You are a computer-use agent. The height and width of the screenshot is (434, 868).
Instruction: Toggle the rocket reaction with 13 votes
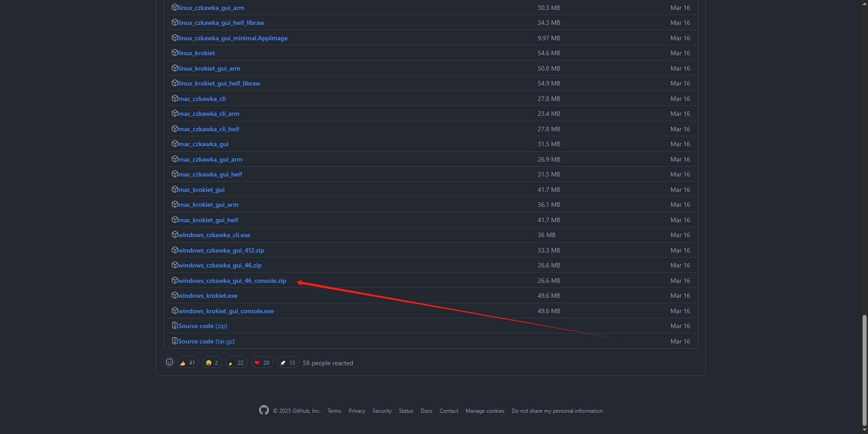pyautogui.click(x=288, y=362)
